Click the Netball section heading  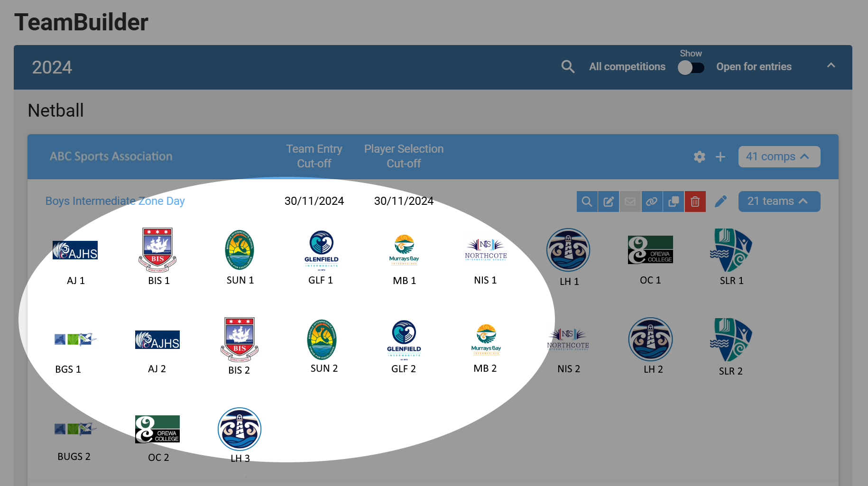(x=55, y=110)
